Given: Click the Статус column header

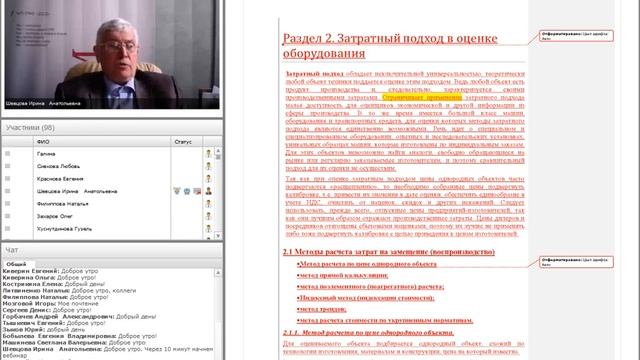Looking at the screenshot, I should tap(187, 142).
